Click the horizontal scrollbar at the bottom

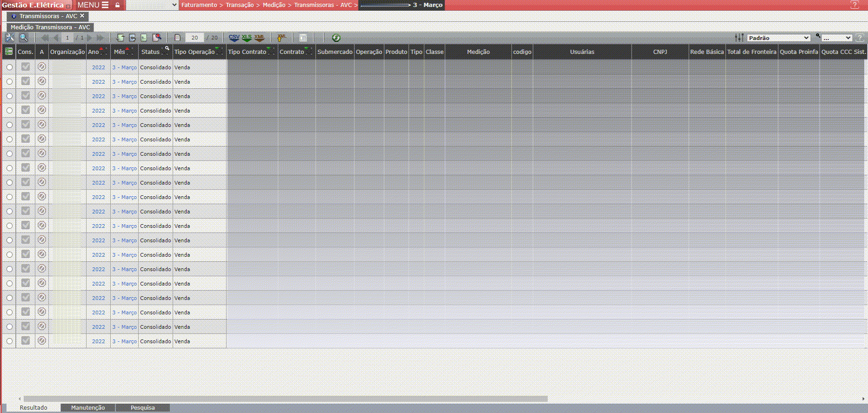click(285, 399)
